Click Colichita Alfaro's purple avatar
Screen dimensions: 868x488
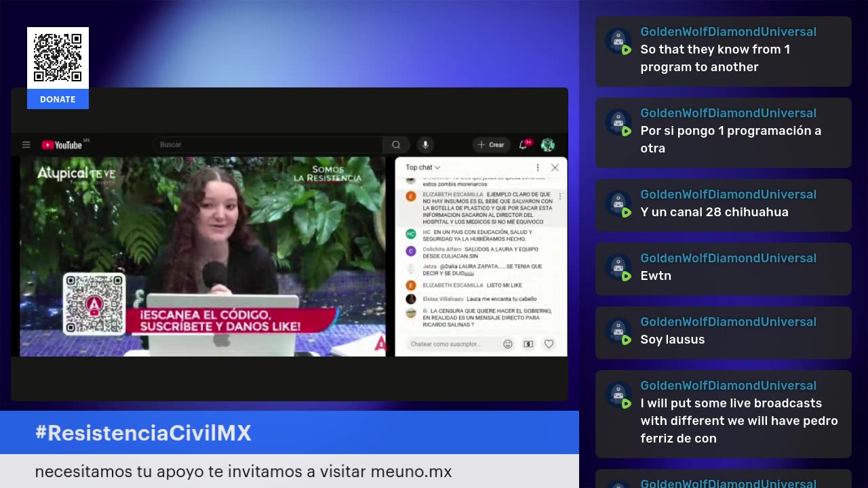(x=410, y=251)
